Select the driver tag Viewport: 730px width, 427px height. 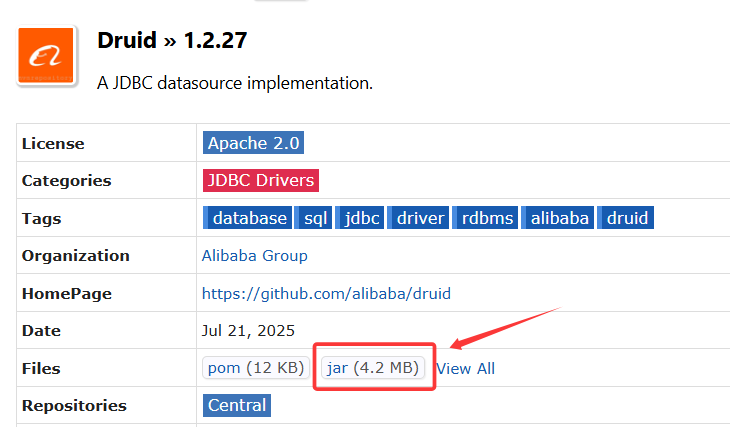tap(418, 218)
